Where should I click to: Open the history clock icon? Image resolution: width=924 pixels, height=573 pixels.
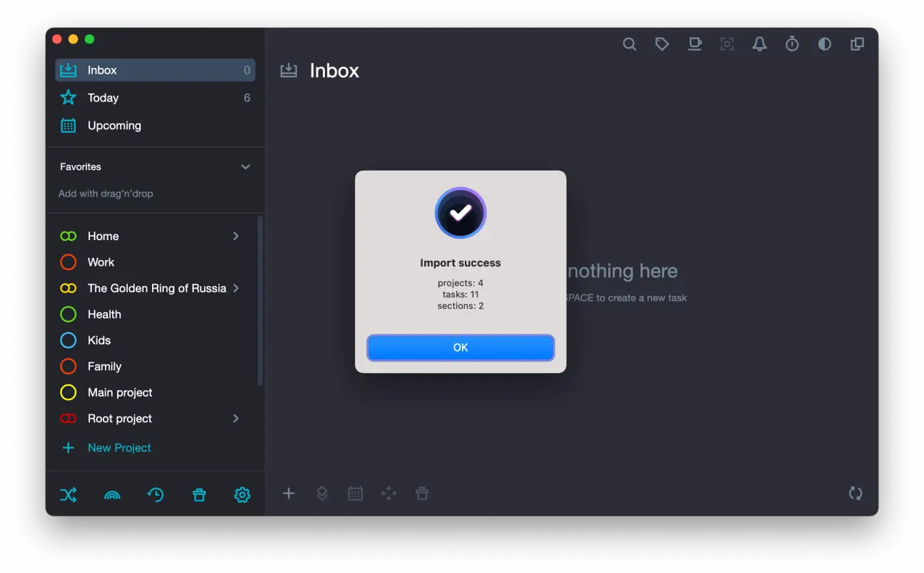156,494
